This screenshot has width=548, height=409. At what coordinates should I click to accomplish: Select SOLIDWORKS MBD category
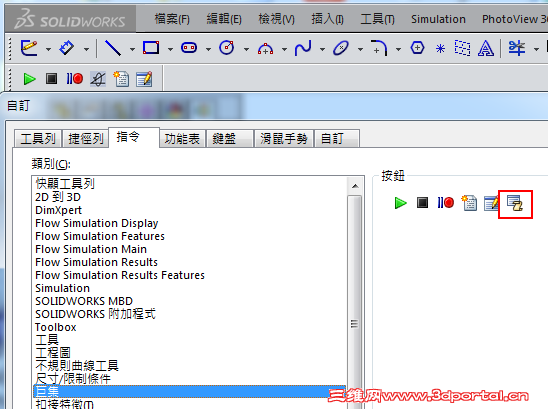pyautogui.click(x=190, y=301)
